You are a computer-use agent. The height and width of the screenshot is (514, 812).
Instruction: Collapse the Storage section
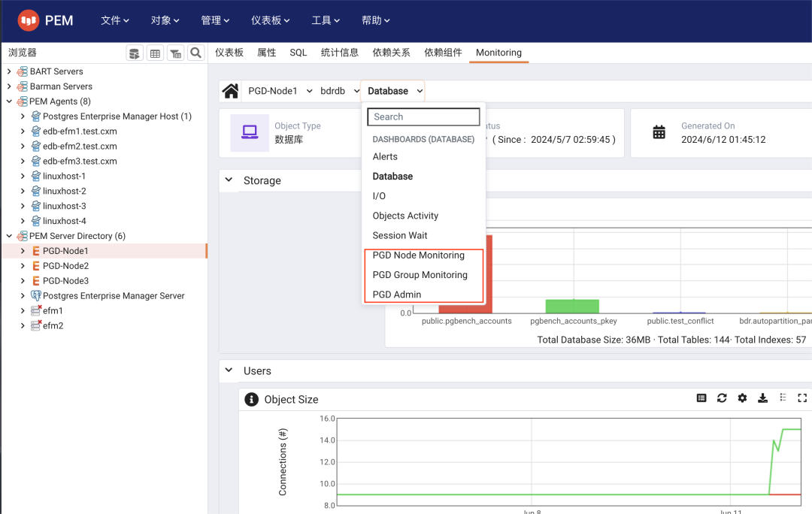229,180
